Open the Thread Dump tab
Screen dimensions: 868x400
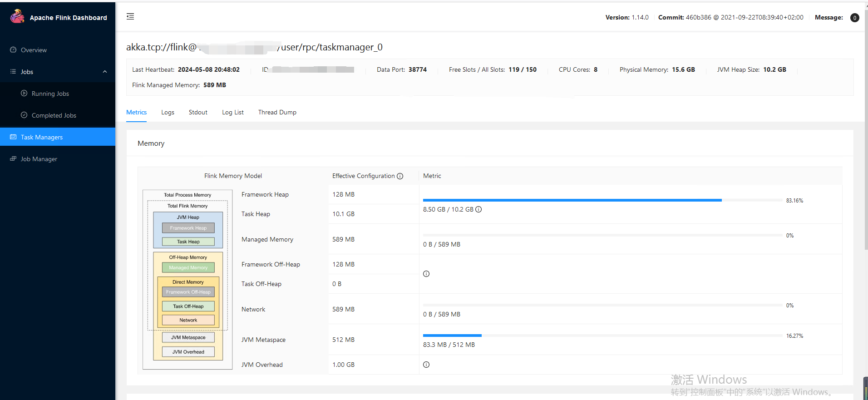277,112
